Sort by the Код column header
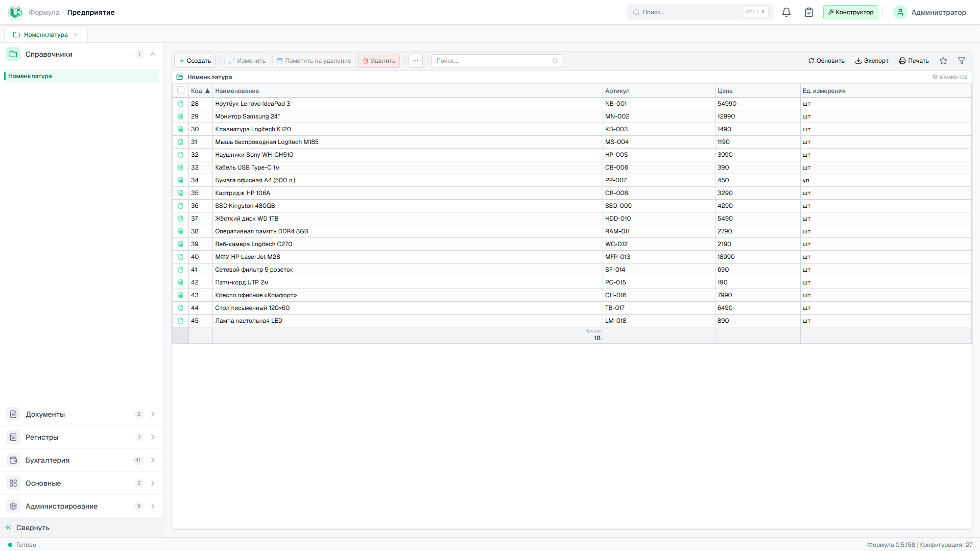980x551 pixels. pos(201,91)
